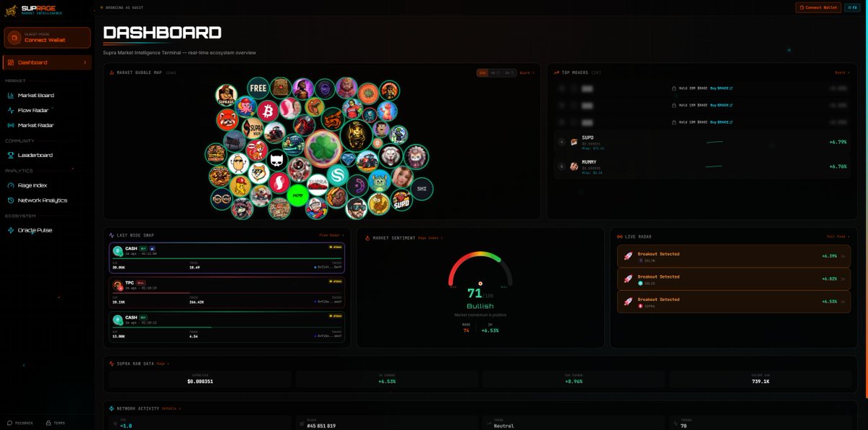This screenshot has height=430, width=868.
Task: Click the Beyond token bubble
Action: 221,198
